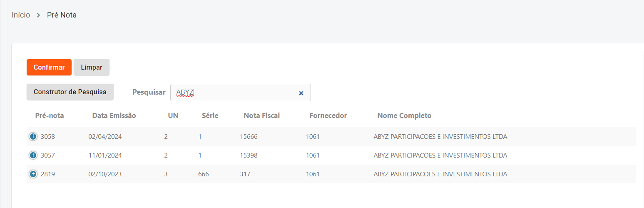644x208 pixels.
Task: Sort by the Fornecedor column header
Action: 328,115
